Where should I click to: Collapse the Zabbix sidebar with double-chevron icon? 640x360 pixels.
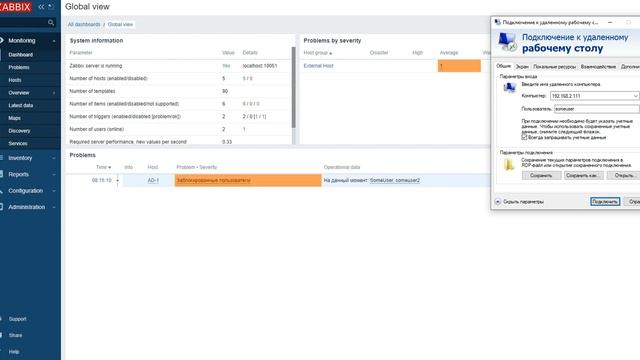tap(41, 7)
